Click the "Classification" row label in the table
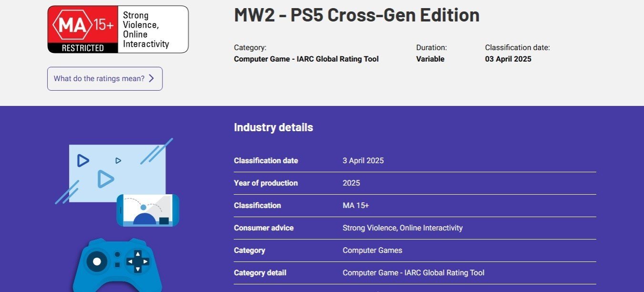 tap(257, 206)
